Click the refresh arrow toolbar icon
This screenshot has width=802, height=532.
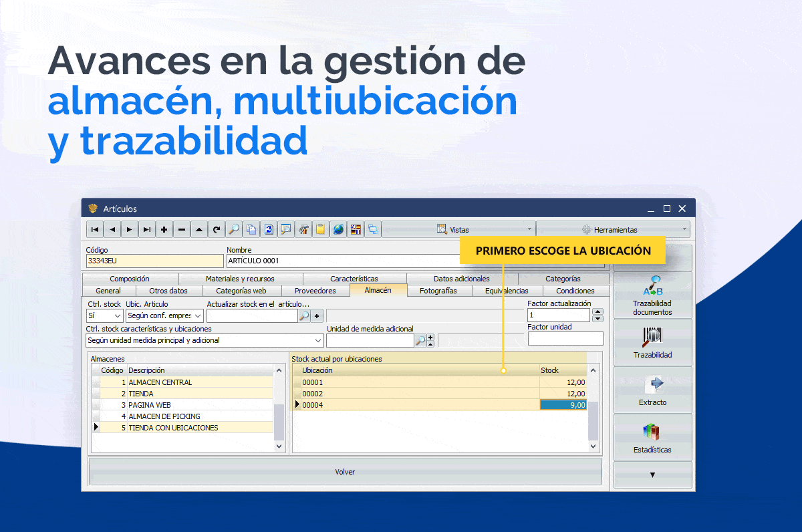coord(217,230)
